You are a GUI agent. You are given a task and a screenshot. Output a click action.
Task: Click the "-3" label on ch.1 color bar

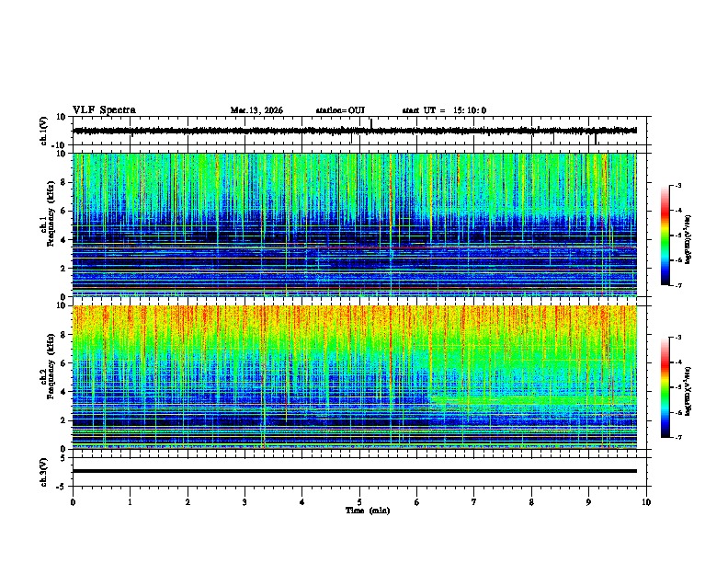[x=677, y=185]
